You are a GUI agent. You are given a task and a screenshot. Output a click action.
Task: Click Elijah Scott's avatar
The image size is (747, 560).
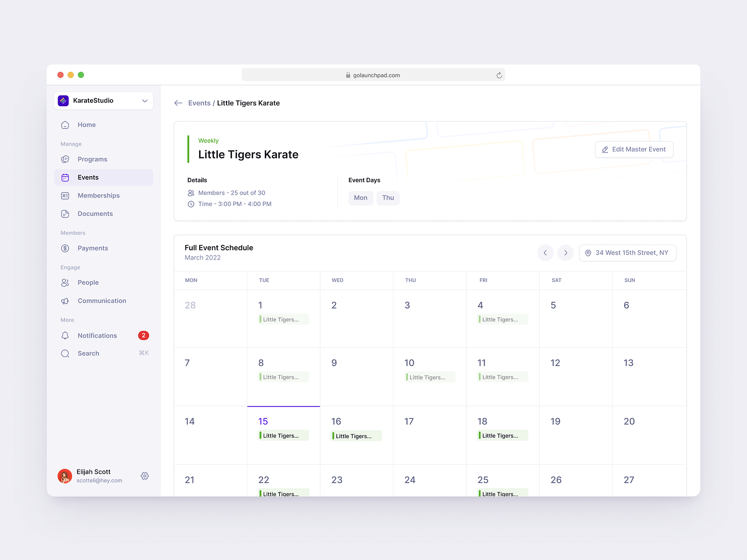pyautogui.click(x=65, y=476)
